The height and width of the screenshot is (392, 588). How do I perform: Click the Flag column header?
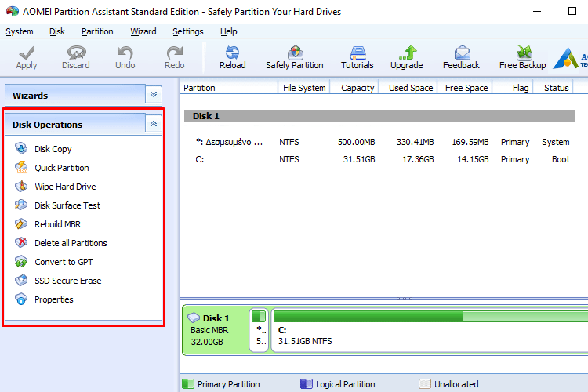513,87
